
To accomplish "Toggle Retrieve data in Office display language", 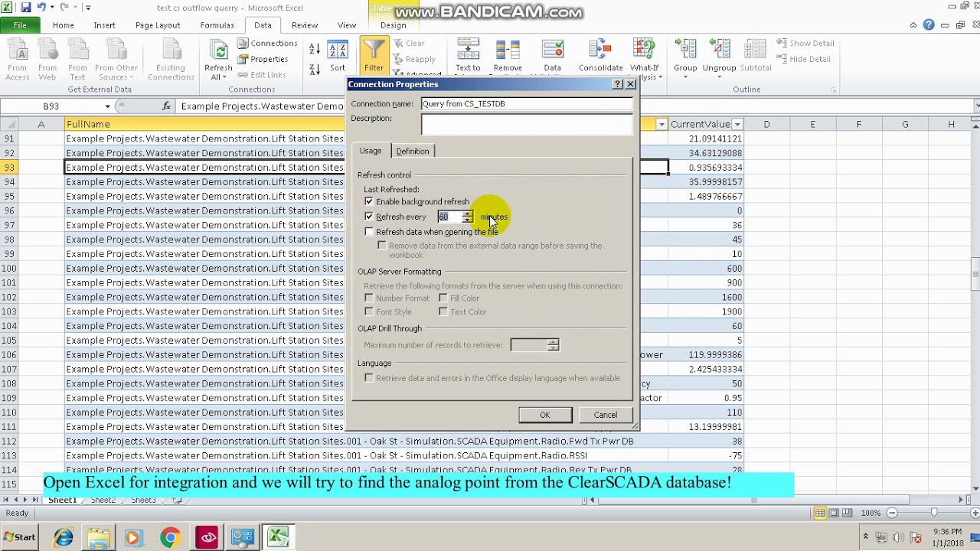I will [x=369, y=378].
